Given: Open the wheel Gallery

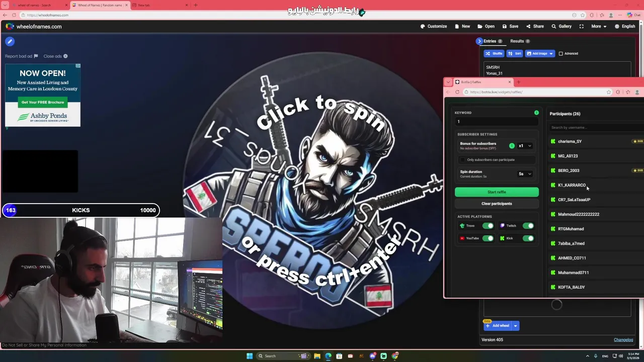Looking at the screenshot, I should point(561,26).
